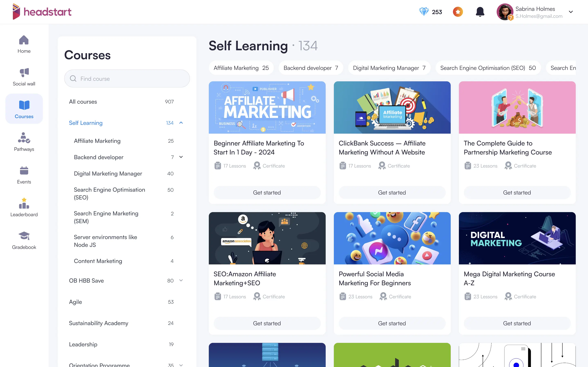The height and width of the screenshot is (367, 588).
Task: Expand the Orientation Programme chevron
Action: pyautogui.click(x=181, y=365)
